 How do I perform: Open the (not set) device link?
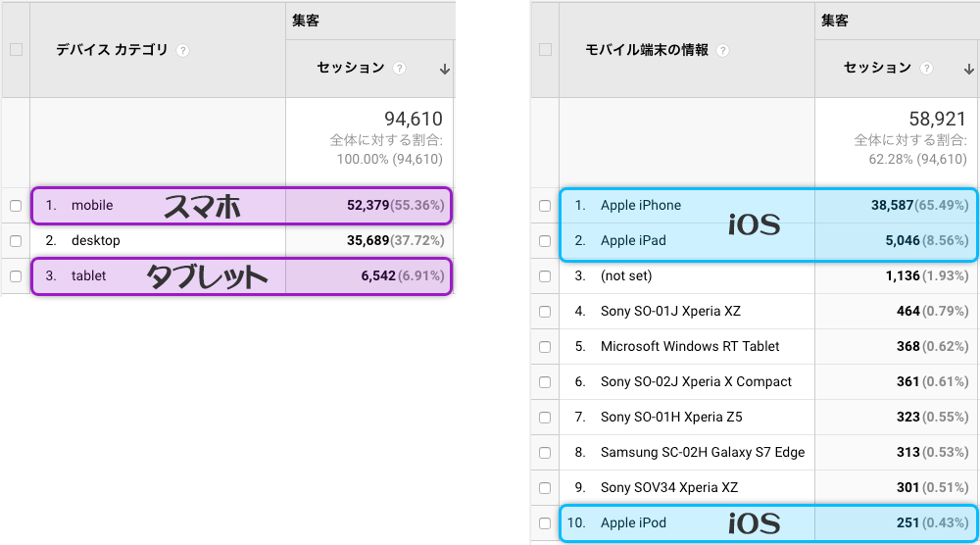click(625, 275)
